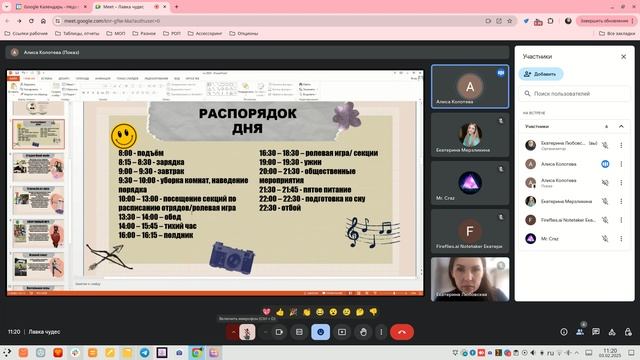Open the Опционы bookmarks folder
Screen dimensions: 640x360
click(244, 33)
